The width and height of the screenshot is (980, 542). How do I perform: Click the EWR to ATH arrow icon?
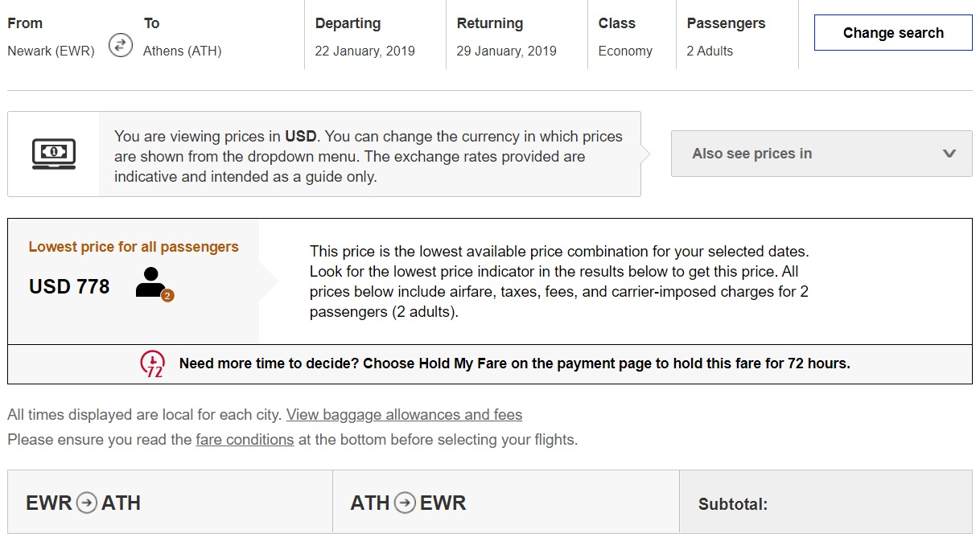pos(86,503)
